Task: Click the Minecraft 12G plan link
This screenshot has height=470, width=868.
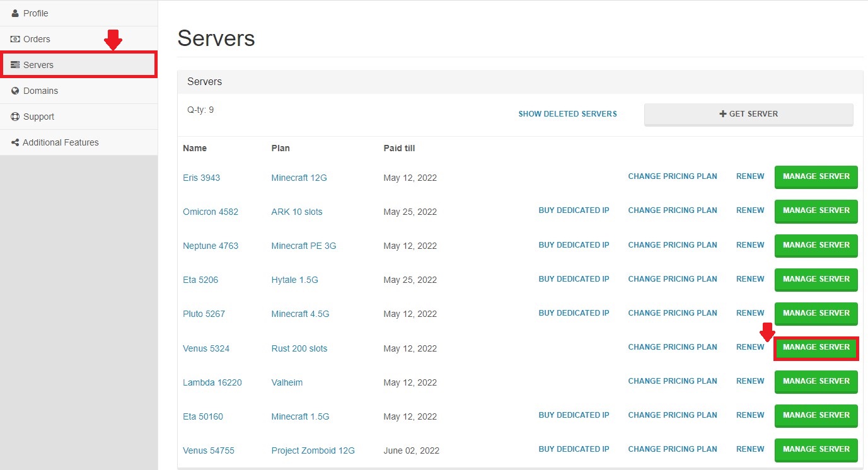Action: pyautogui.click(x=299, y=177)
